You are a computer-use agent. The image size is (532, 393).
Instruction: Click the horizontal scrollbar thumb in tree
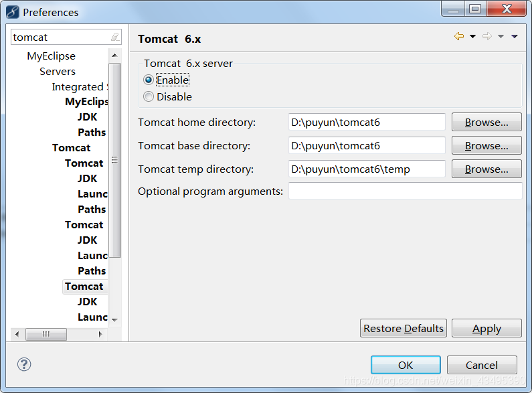[46, 334]
